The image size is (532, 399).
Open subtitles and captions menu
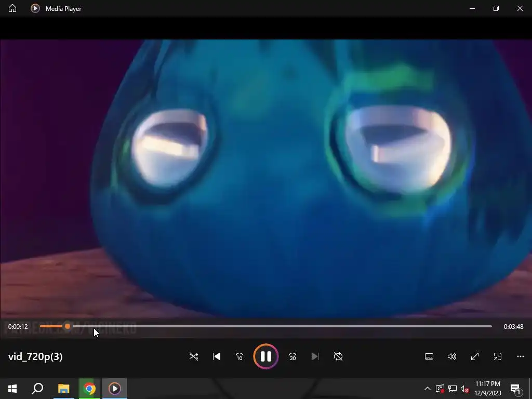429,356
